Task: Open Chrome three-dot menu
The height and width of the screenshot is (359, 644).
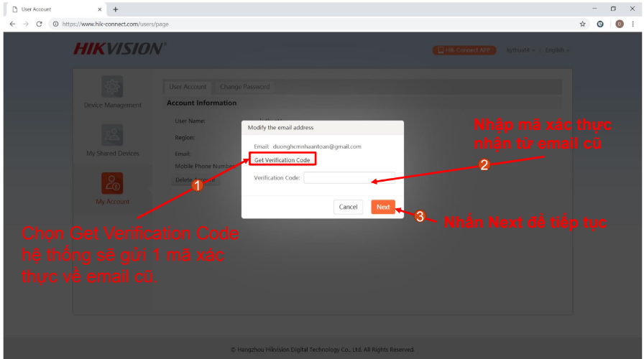Action: pos(633,24)
